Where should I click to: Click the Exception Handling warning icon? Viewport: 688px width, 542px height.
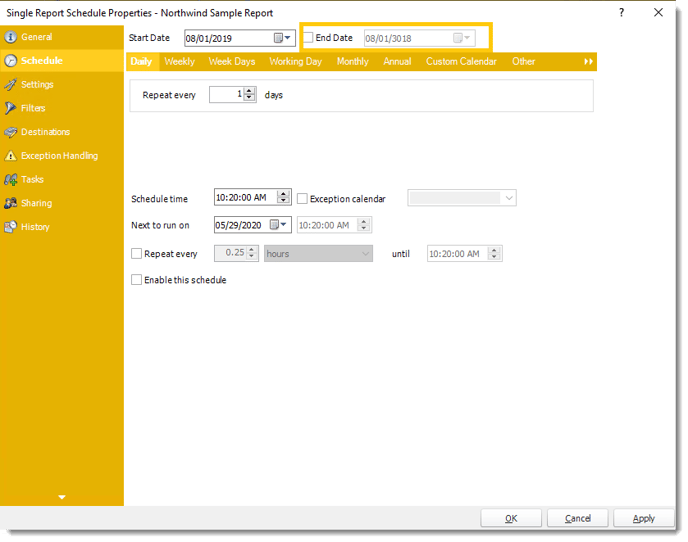(11, 156)
